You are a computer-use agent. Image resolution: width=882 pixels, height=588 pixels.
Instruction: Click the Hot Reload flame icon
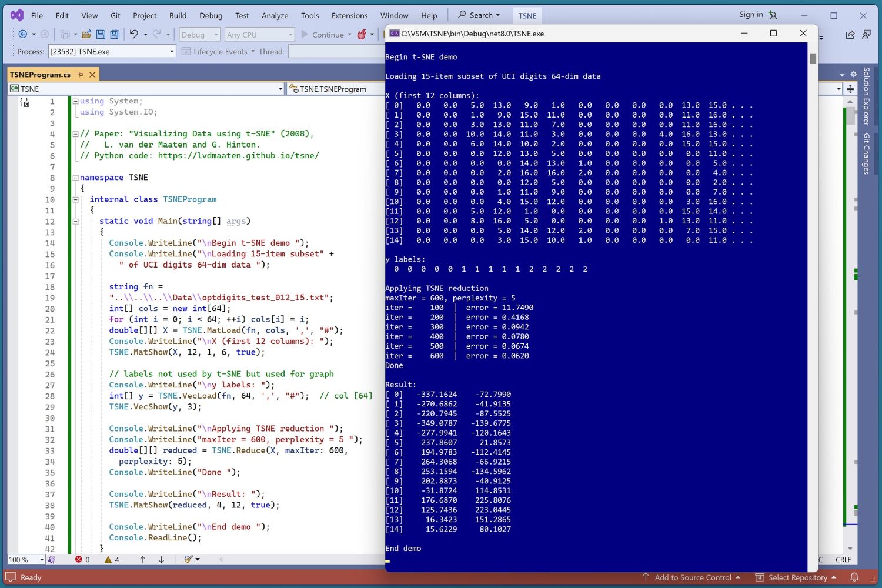[362, 35]
